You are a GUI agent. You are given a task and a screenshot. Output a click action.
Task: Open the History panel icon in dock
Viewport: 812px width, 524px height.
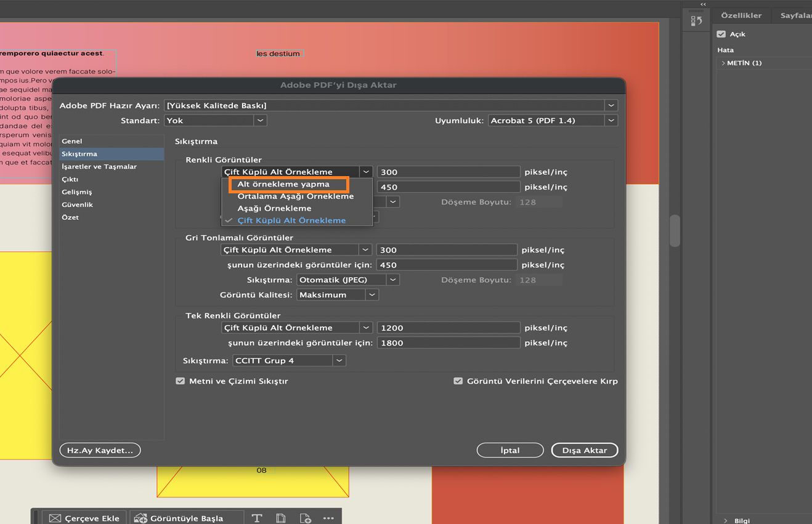pyautogui.click(x=697, y=21)
